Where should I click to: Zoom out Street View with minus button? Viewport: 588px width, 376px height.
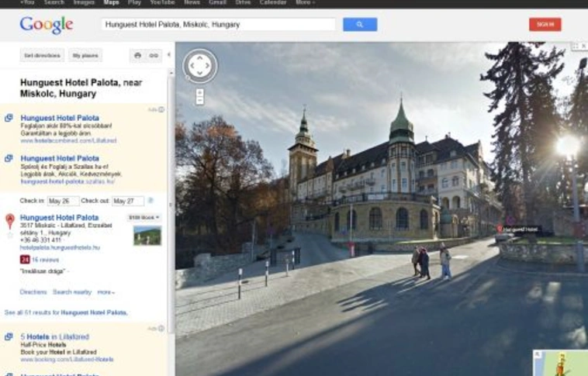pyautogui.click(x=200, y=101)
